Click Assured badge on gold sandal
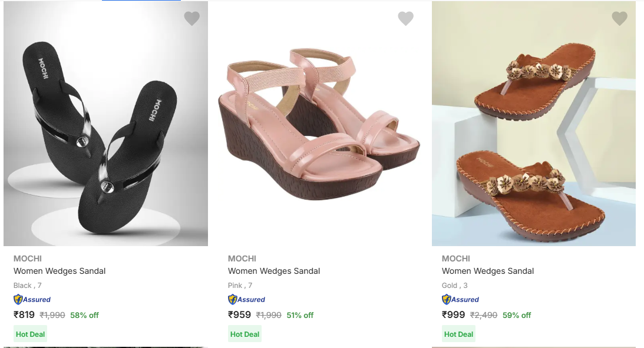The width and height of the screenshot is (644, 348). pos(461,299)
